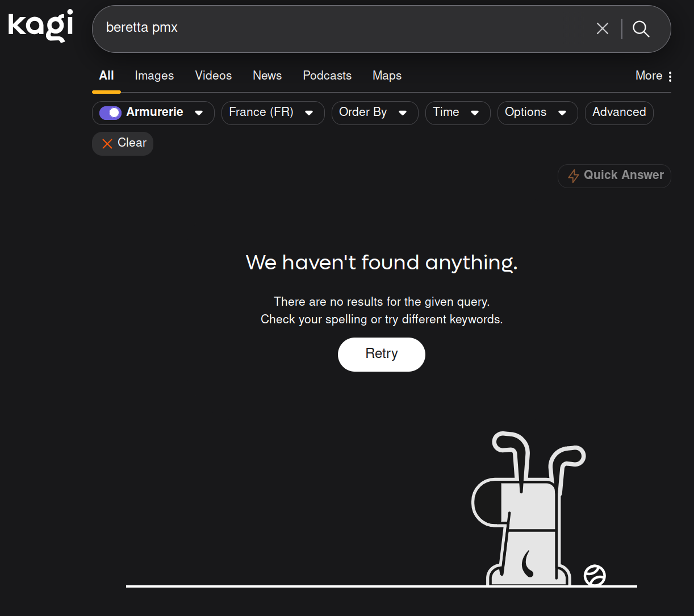694x616 pixels.
Task: Switch to the News tab
Action: [267, 76]
